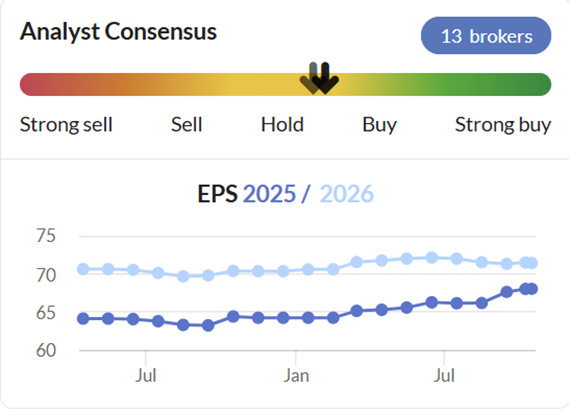Click the lowest 2025 EPS data point
Screen dimensions: 569x413
(x=208, y=325)
